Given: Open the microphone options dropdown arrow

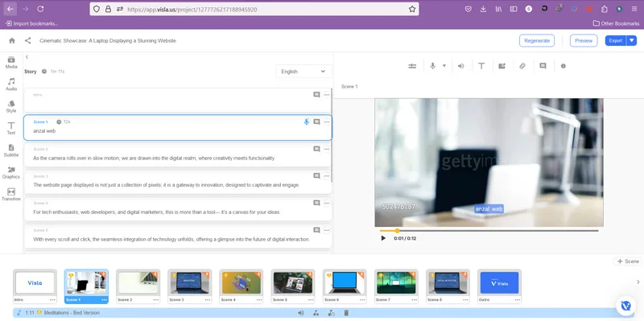Looking at the screenshot, I should coord(444,66).
